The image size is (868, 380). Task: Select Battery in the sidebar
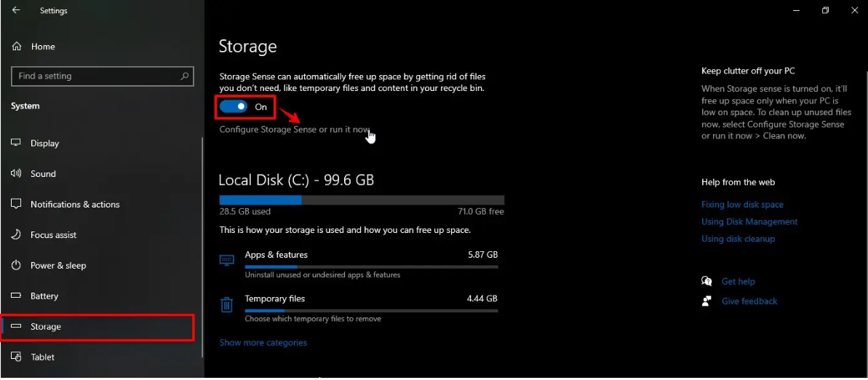(44, 296)
